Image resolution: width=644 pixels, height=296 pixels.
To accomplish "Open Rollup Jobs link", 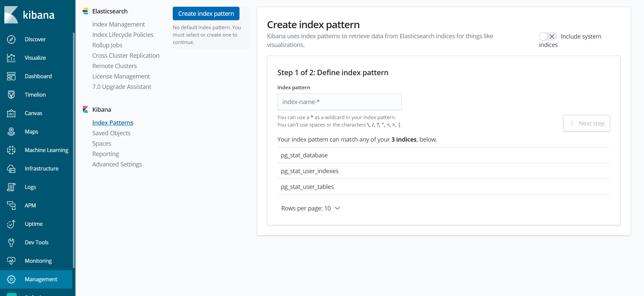I will click(107, 45).
